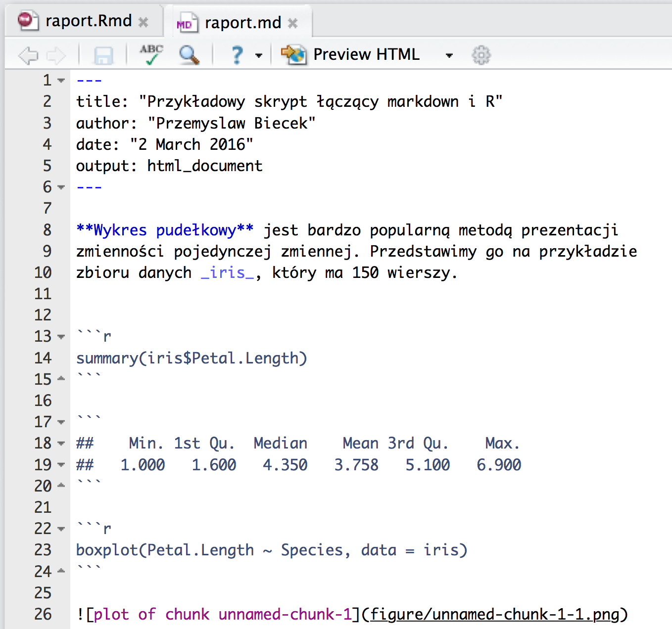Click the Preview HTML globe icon
Viewport: 672px width, 629px height.
click(294, 54)
